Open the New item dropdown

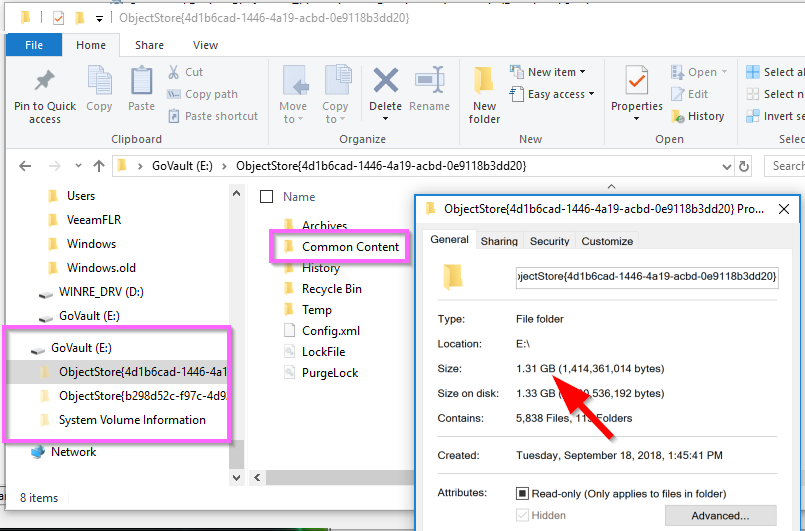[582, 72]
